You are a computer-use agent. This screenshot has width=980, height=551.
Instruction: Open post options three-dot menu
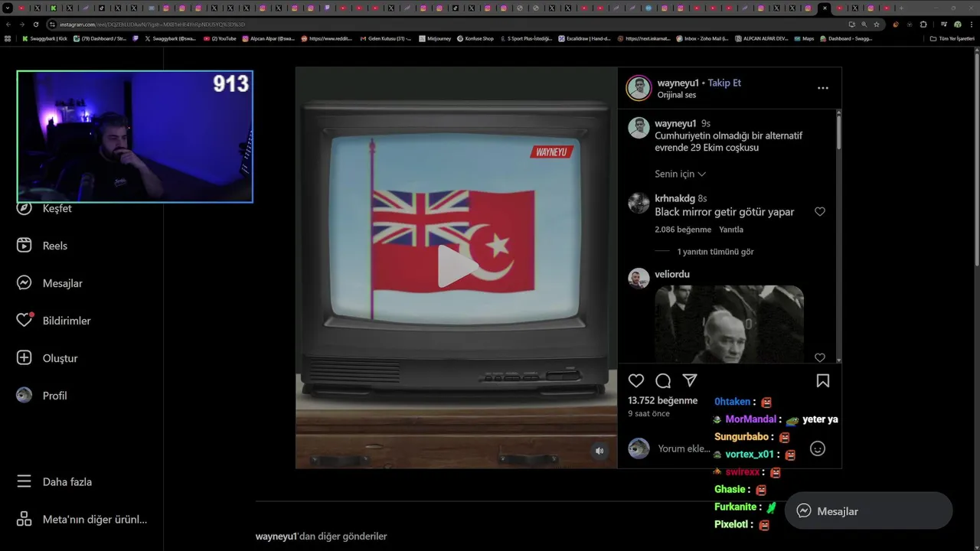(823, 88)
